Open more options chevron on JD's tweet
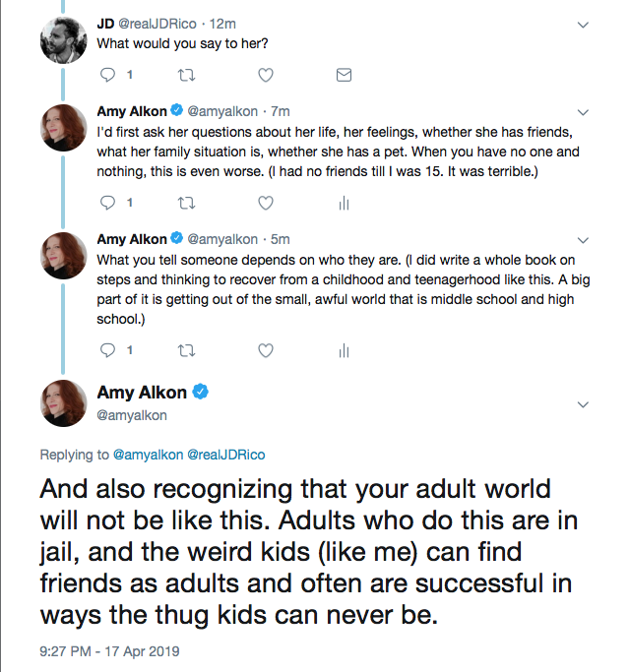 tap(583, 24)
